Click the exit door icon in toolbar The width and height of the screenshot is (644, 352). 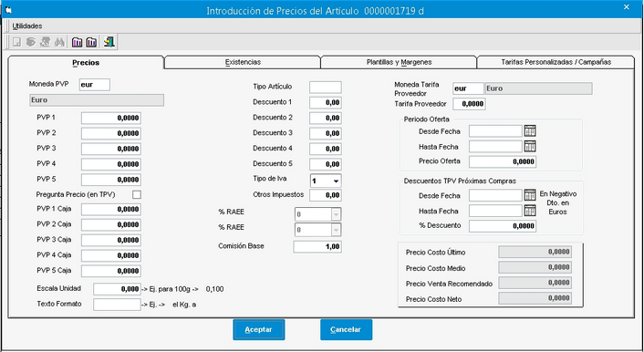pyautogui.click(x=109, y=42)
